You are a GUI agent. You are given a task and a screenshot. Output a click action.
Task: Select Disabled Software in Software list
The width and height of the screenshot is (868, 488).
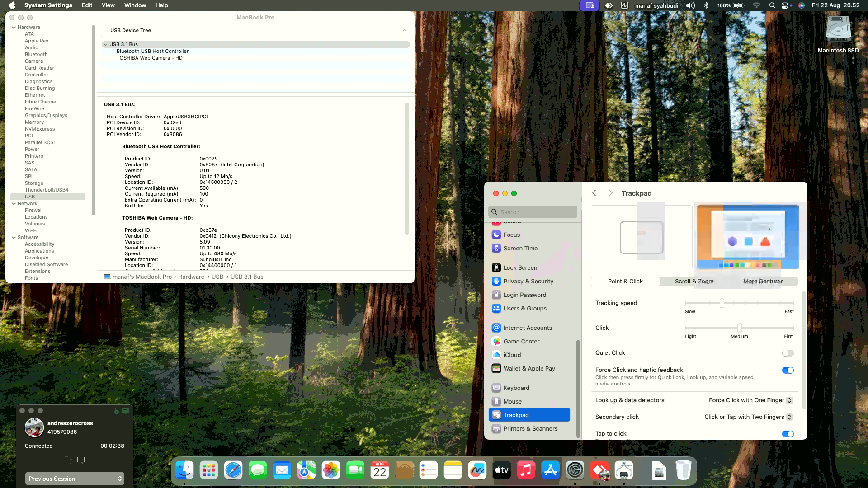coord(46,264)
